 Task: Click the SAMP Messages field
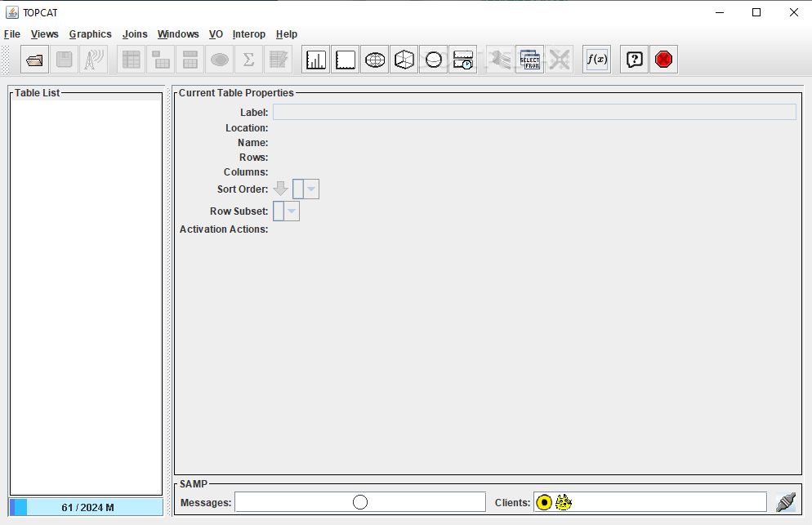[x=360, y=502]
